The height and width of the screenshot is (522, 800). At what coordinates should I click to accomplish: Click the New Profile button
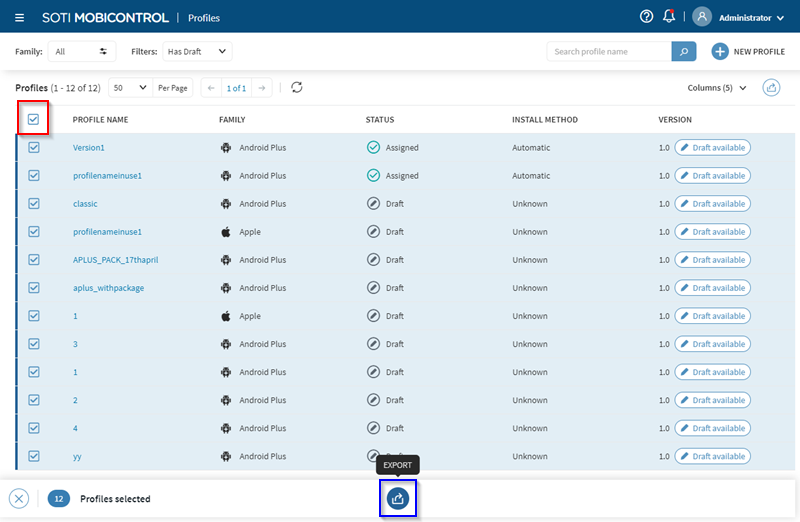pyautogui.click(x=748, y=51)
